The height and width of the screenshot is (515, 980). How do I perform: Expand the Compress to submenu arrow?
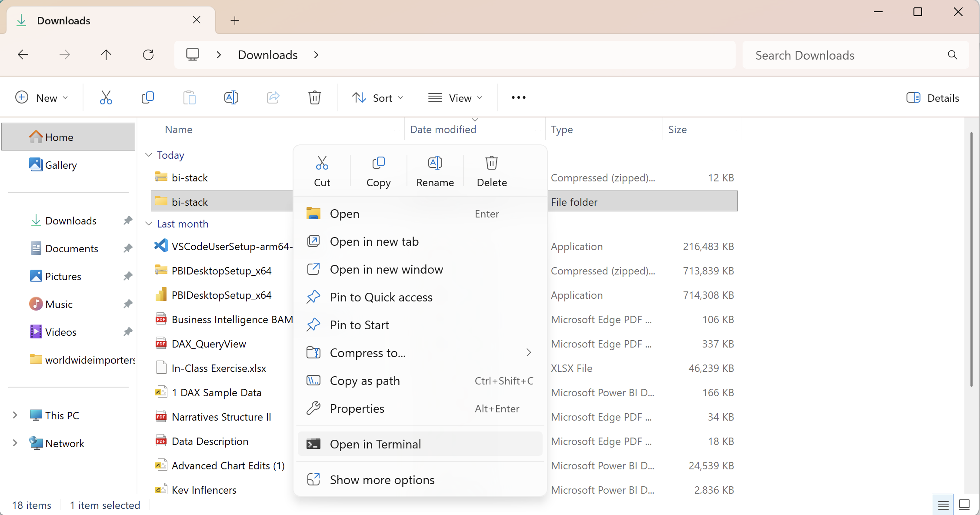(x=529, y=352)
